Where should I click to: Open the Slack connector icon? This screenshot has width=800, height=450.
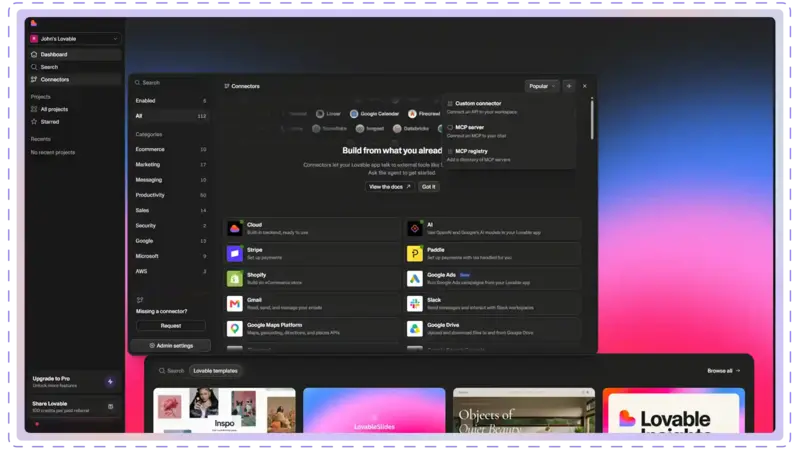tap(415, 304)
